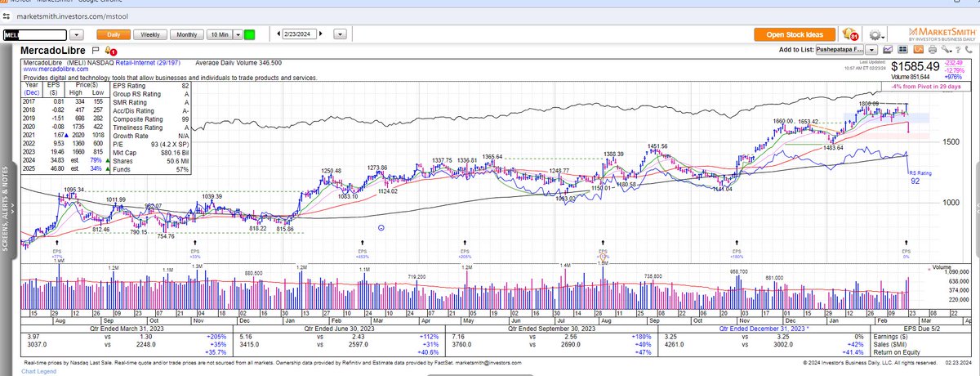980x376 pixels.
Task: Print the chart using printer icon
Action: tap(933, 50)
